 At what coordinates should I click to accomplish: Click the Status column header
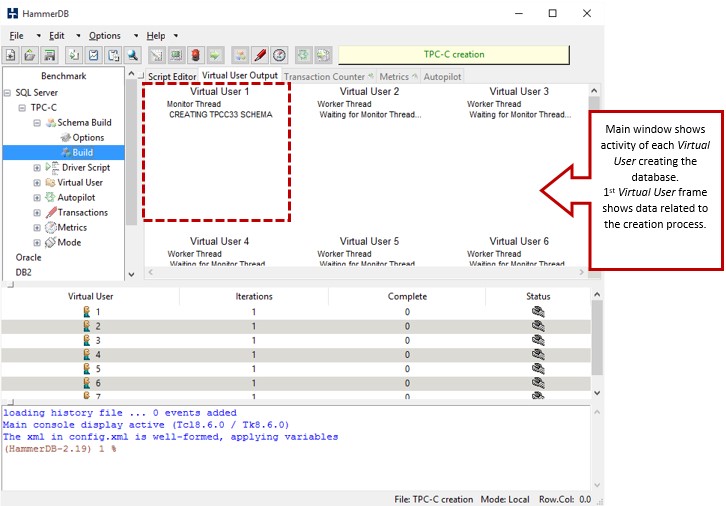(x=538, y=296)
